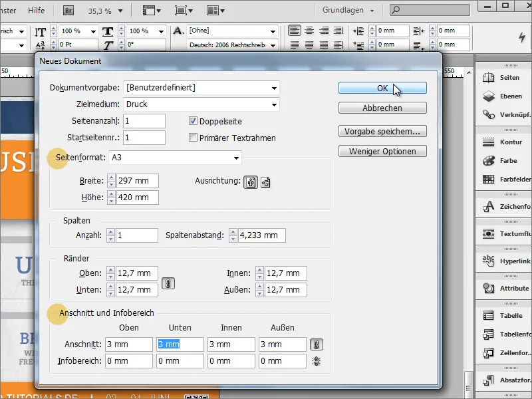The image size is (532, 399).
Task: Click the Spalten Anzahl stepper arrows
Action: (110, 235)
